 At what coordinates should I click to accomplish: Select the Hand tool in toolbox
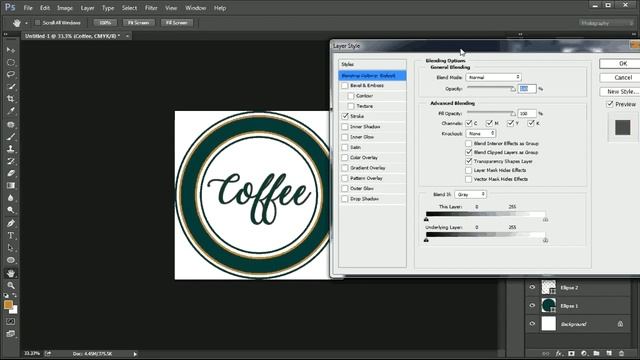tap(11, 273)
